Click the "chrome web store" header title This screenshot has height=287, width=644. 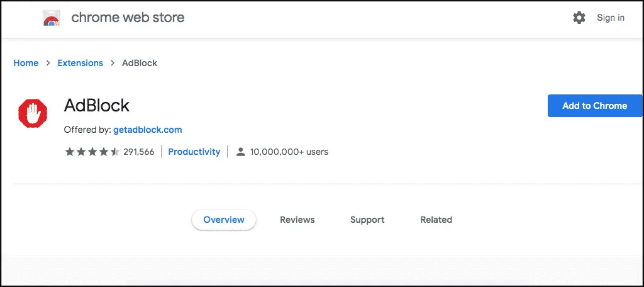click(128, 18)
